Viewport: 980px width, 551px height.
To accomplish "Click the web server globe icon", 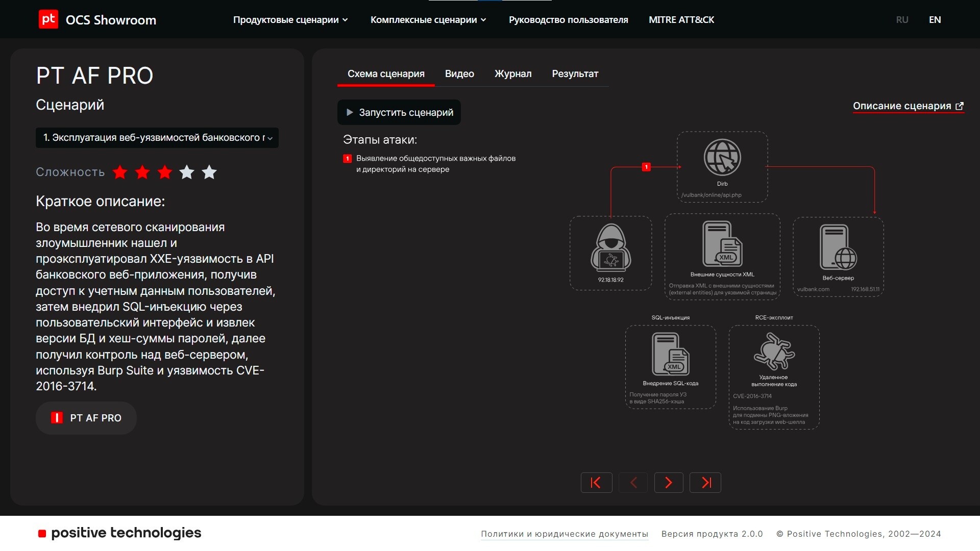I will [x=838, y=247].
